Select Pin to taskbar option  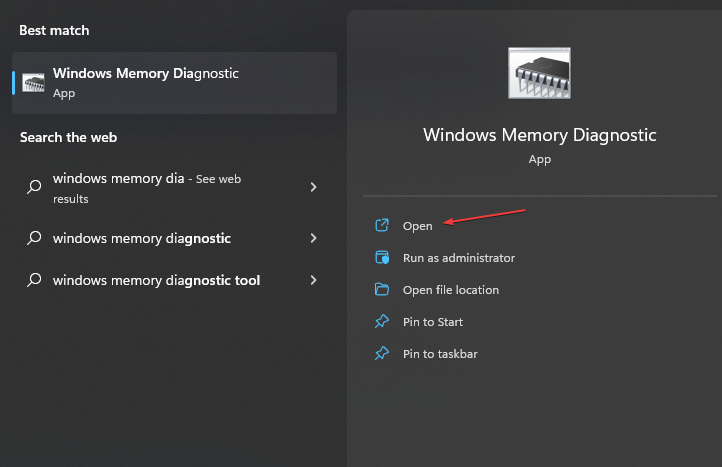pyautogui.click(x=440, y=354)
